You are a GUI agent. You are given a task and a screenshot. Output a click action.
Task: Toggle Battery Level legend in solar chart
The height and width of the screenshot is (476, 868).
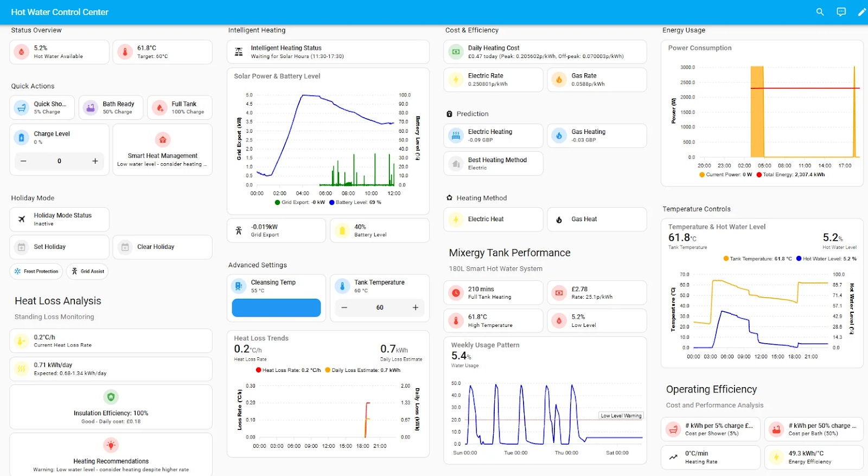355,202
